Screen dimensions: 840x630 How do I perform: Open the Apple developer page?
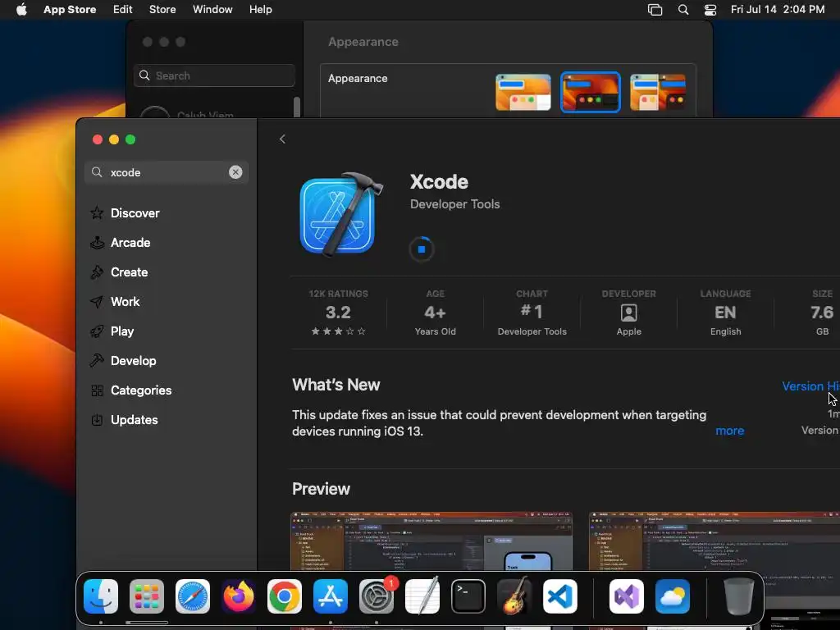[629, 313]
